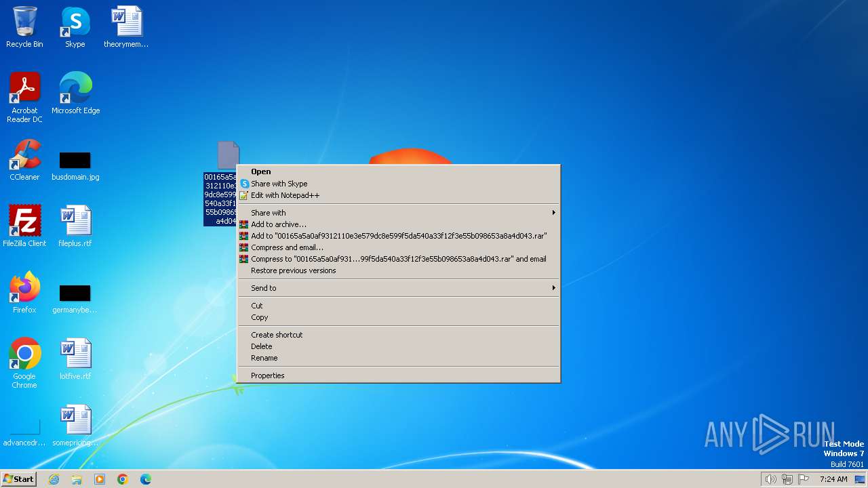The height and width of the screenshot is (488, 868).
Task: Select the Skype desktop shortcut
Action: (75, 27)
